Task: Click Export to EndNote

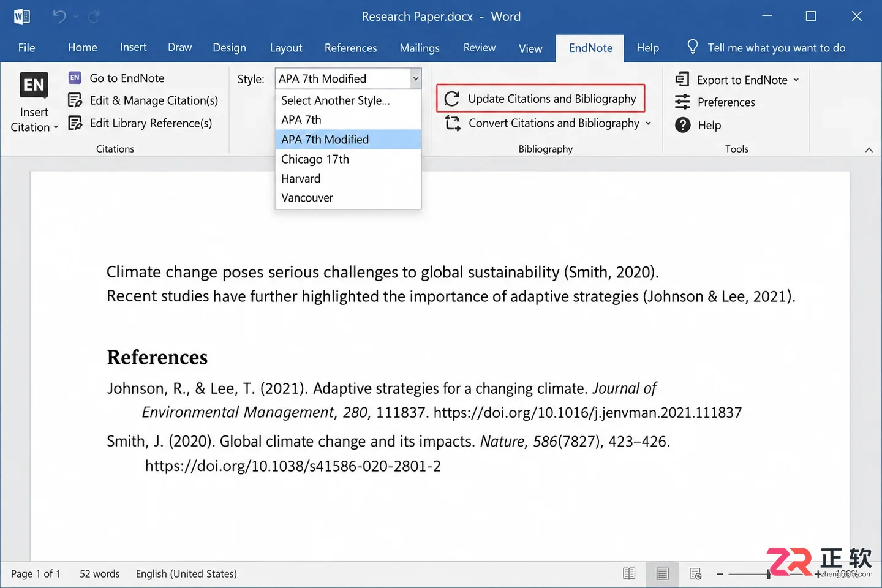Action: (737, 80)
